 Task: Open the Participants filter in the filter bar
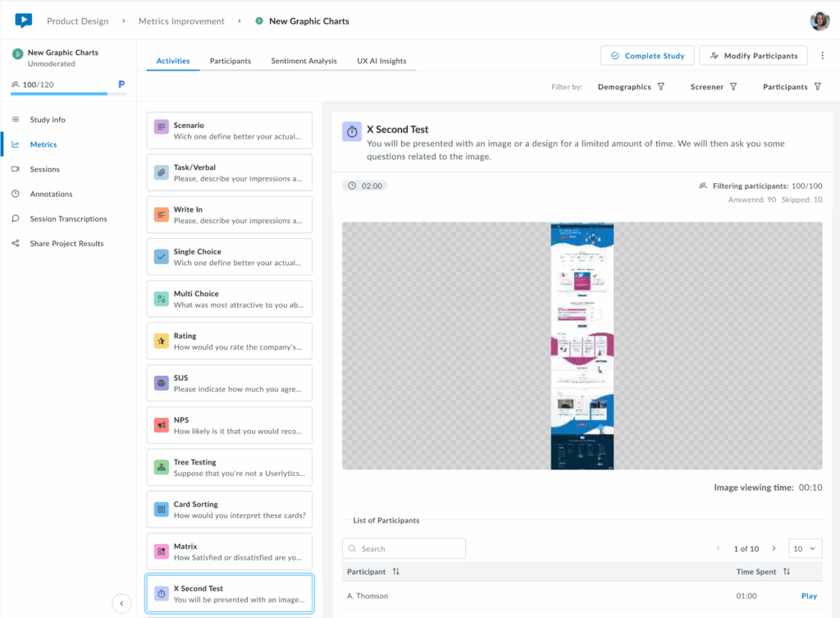792,87
